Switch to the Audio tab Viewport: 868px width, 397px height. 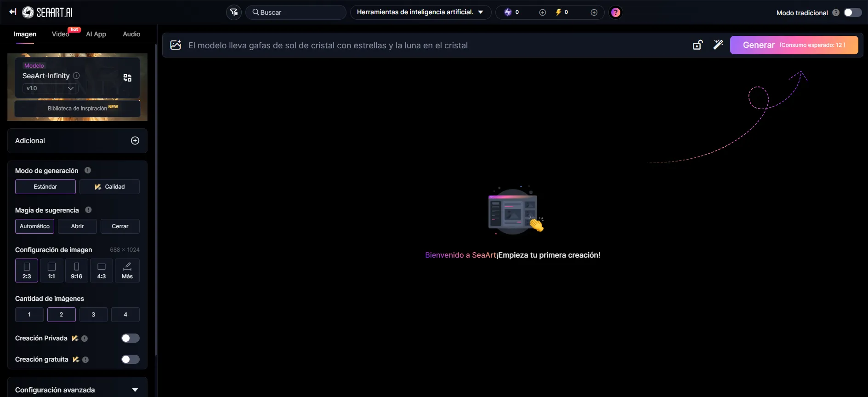coord(131,34)
